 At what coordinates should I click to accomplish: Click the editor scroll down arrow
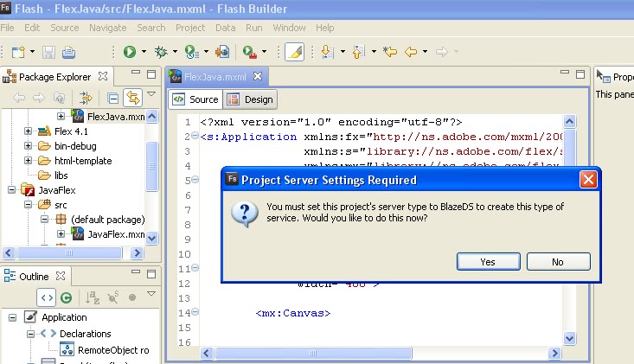[570, 339]
